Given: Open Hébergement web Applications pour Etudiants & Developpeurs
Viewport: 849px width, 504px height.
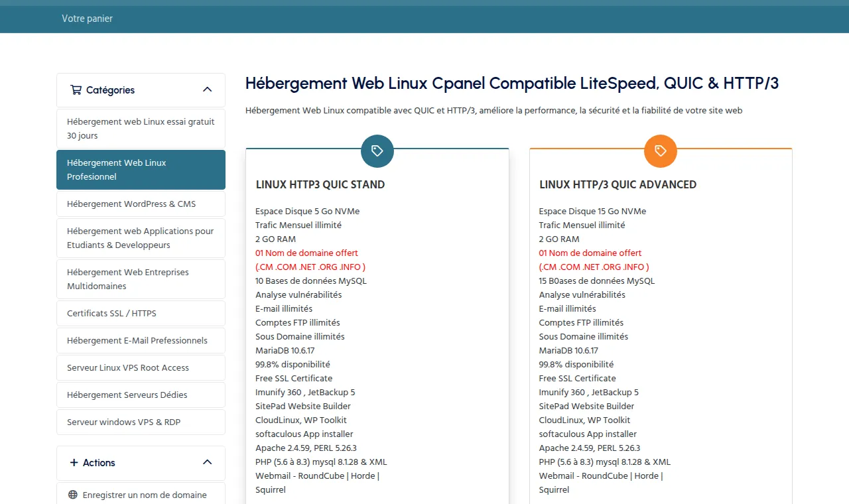Looking at the screenshot, I should [141, 238].
